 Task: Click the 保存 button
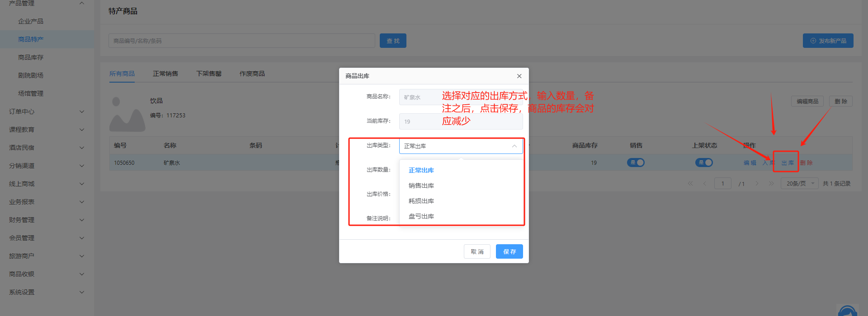point(509,251)
